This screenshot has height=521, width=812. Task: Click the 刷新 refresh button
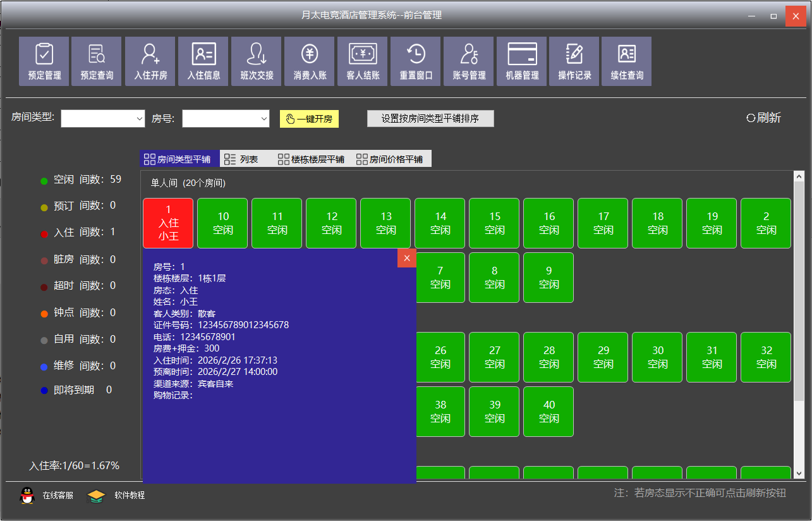pyautogui.click(x=763, y=118)
